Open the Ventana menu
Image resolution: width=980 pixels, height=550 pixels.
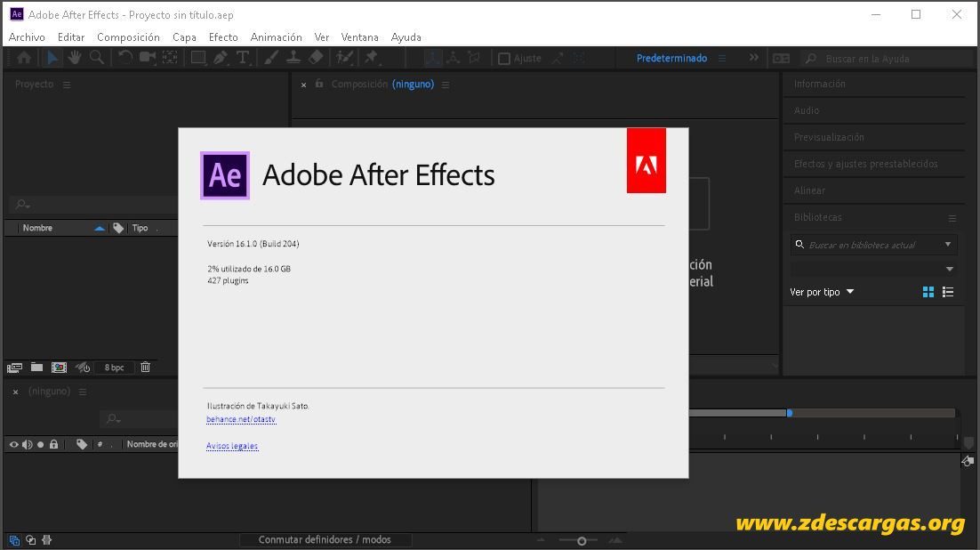[x=359, y=36]
